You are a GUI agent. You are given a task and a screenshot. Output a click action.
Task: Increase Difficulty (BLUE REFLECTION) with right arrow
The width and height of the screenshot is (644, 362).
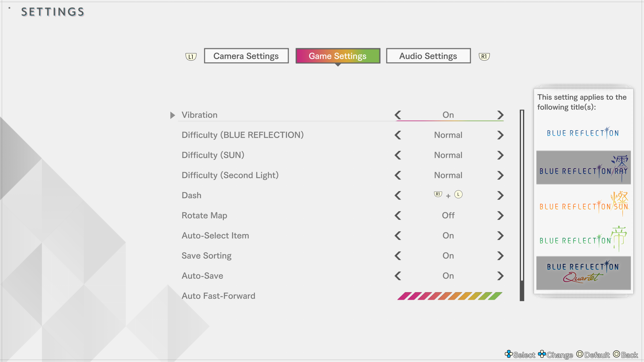pyautogui.click(x=500, y=135)
